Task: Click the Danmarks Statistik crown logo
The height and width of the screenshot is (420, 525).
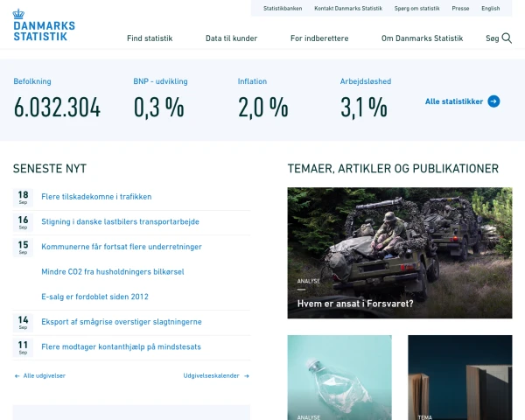Action: [x=44, y=25]
